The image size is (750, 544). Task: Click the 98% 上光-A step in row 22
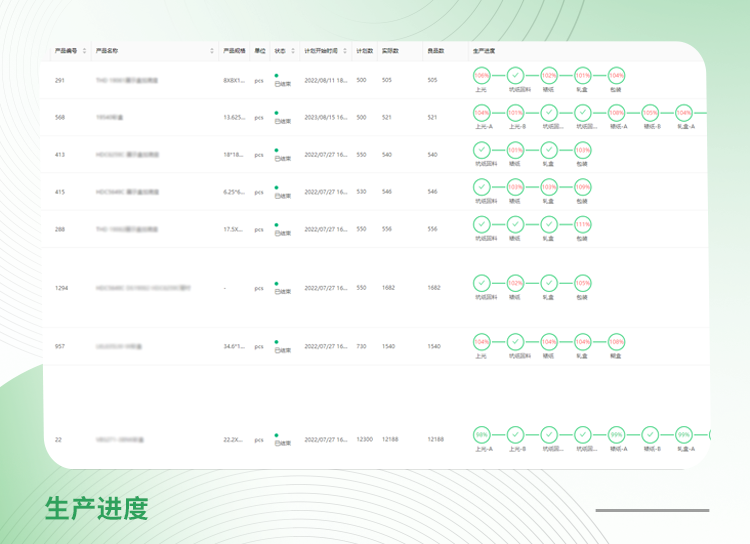click(x=481, y=435)
